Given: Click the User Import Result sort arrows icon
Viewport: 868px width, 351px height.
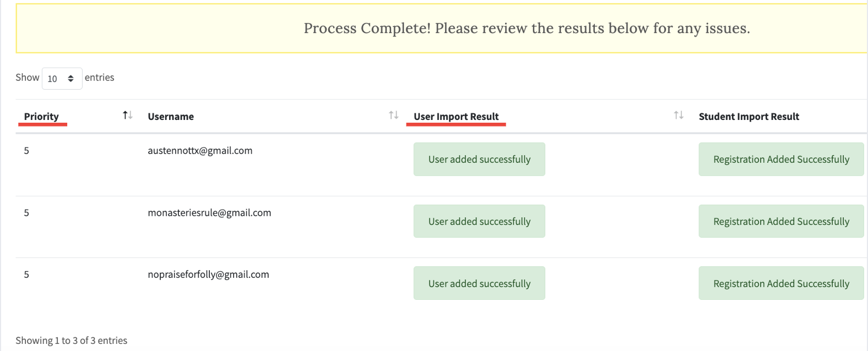Looking at the screenshot, I should pyautogui.click(x=679, y=115).
